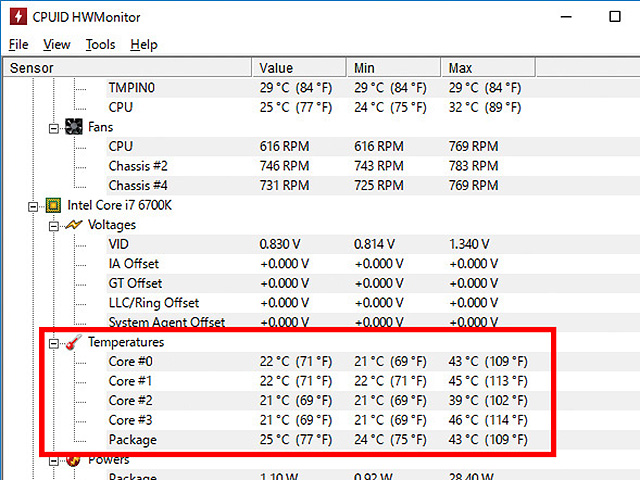640x480 pixels.
Task: Collapse the Voltages tree node
Action: pos(53,227)
